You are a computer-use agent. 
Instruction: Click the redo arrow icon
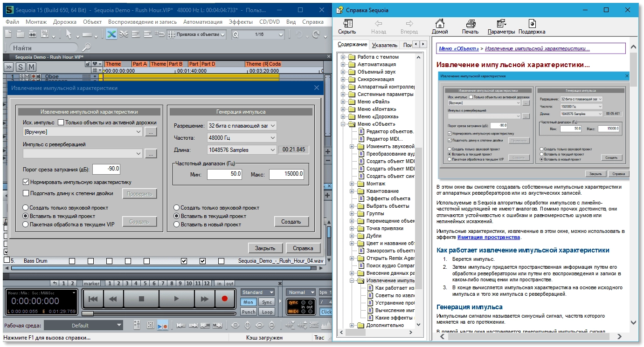point(316,34)
